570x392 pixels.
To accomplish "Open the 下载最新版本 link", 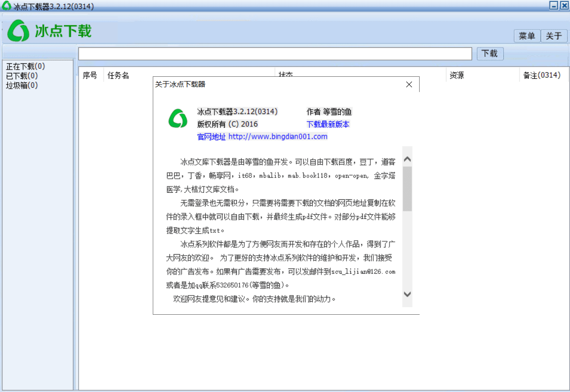I will [327, 124].
